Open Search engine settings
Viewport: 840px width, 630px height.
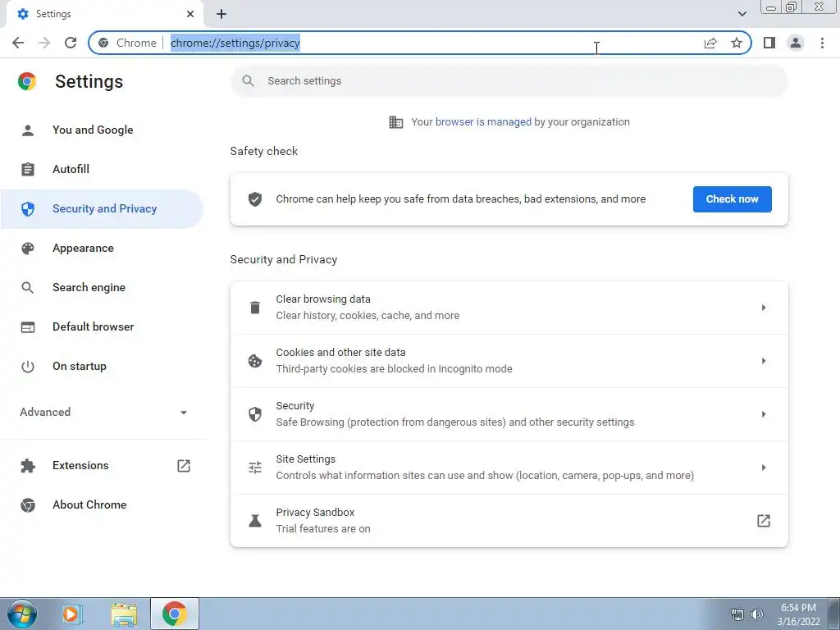[x=103, y=288]
